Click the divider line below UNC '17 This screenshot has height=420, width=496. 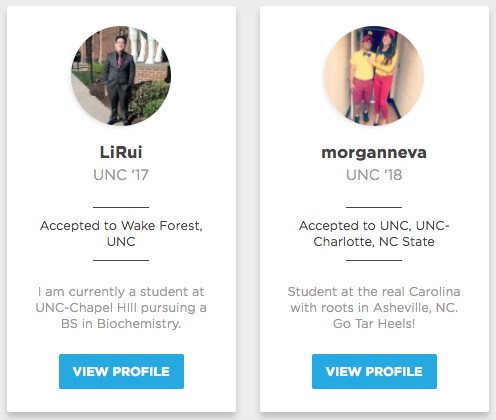(x=121, y=207)
